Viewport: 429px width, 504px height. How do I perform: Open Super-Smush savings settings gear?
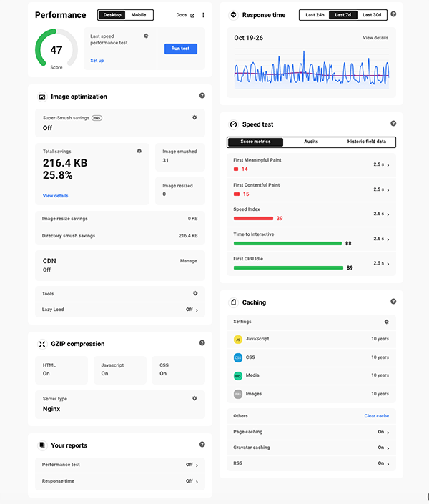pyautogui.click(x=194, y=117)
